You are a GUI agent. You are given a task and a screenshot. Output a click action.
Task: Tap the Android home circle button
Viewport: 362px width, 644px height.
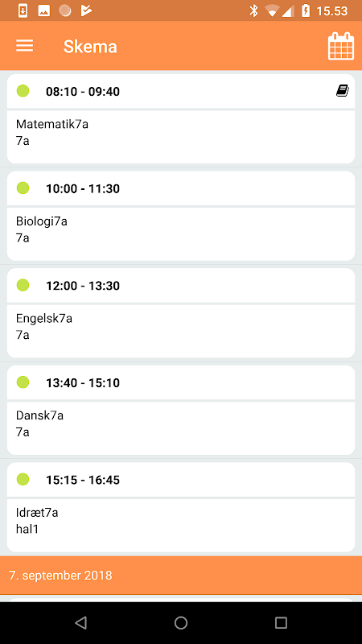tap(181, 623)
